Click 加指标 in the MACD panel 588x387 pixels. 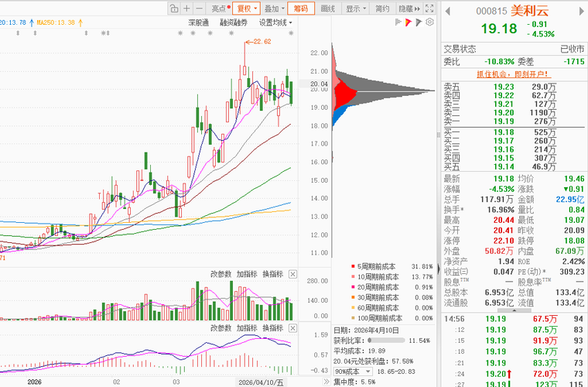point(247,328)
